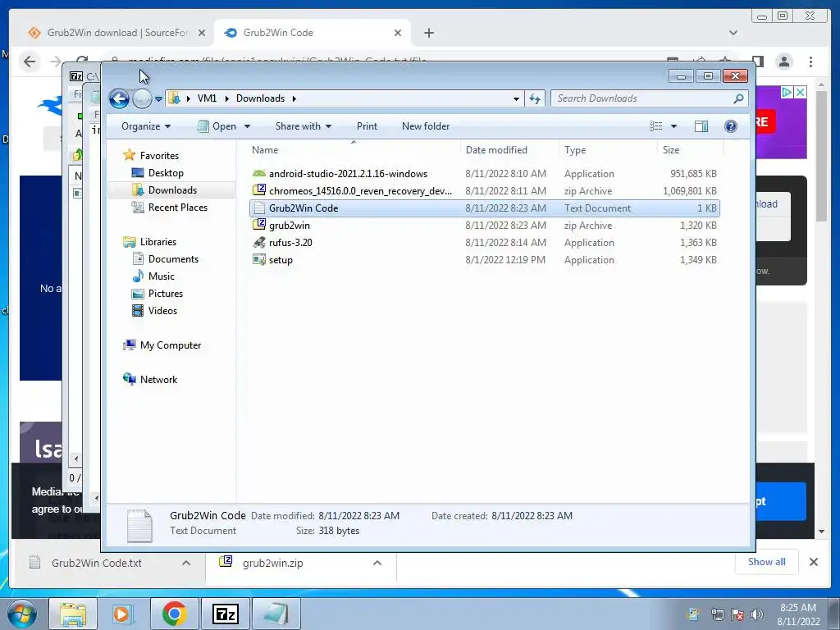Select the chromeos reven recovery zip icon

click(259, 190)
